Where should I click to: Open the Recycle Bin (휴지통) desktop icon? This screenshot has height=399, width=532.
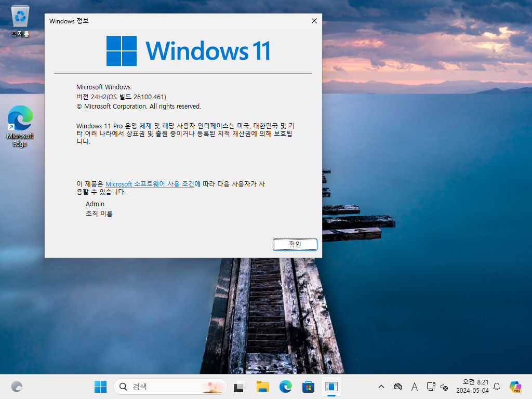pyautogui.click(x=20, y=21)
